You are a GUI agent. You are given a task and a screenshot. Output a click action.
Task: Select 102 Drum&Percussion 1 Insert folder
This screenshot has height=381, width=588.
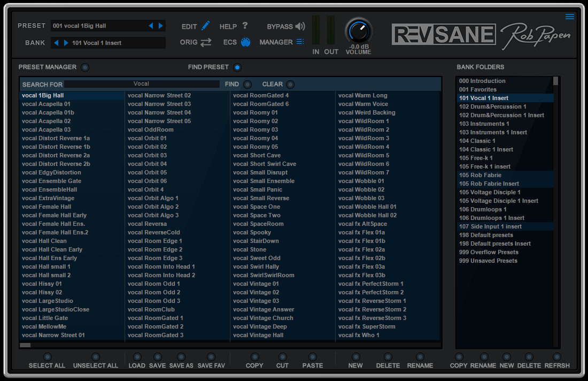[x=505, y=115]
